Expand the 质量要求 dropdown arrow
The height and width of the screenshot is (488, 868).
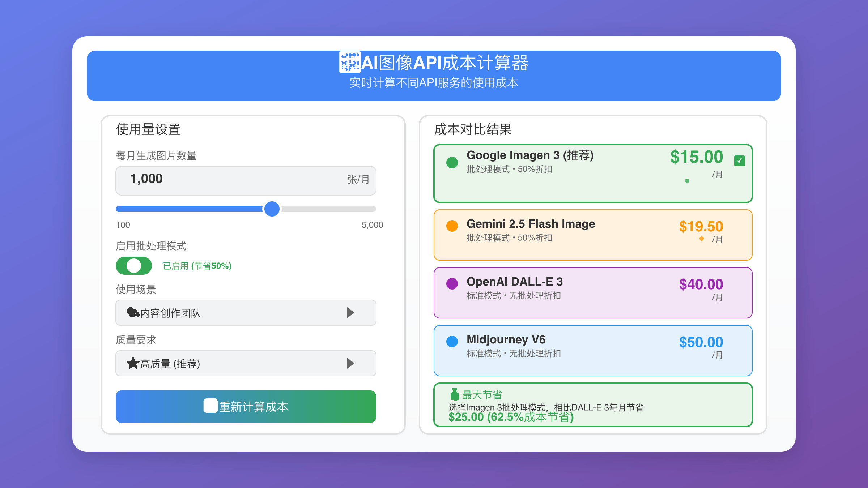coord(350,363)
